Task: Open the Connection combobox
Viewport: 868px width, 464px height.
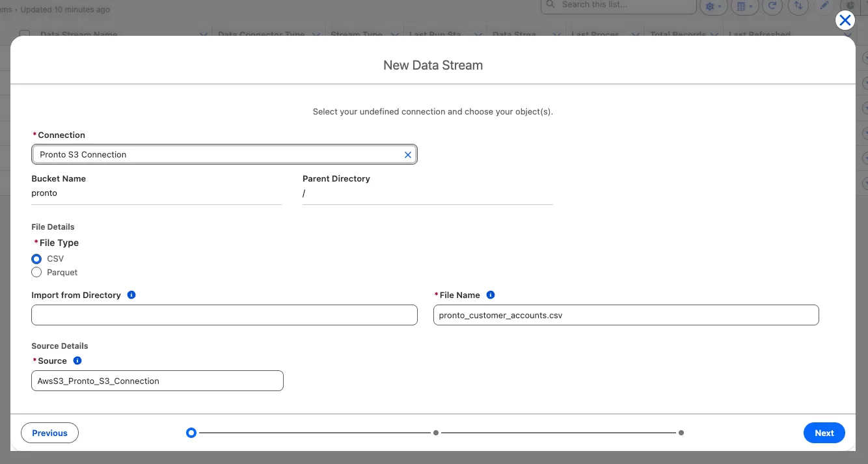Action: point(218,155)
